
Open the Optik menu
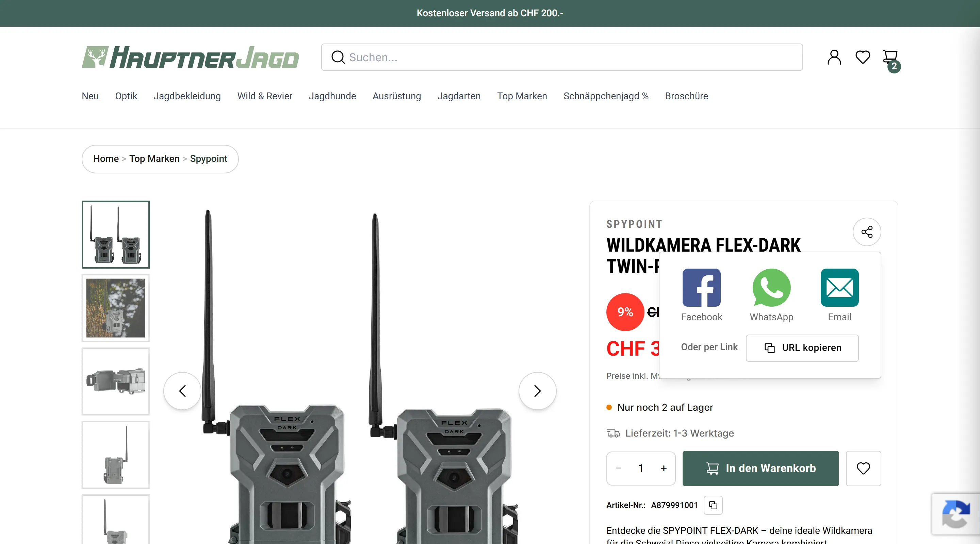(x=126, y=96)
